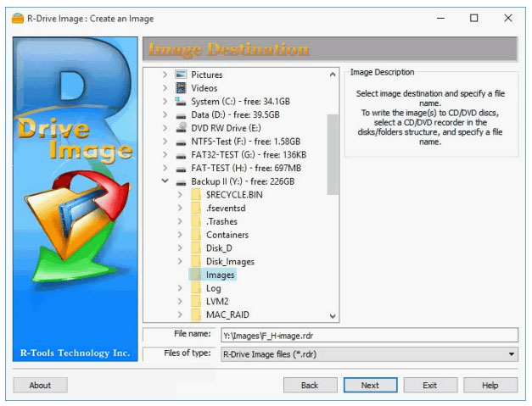
Task: Expand the System (C:) node
Action: click(x=165, y=101)
